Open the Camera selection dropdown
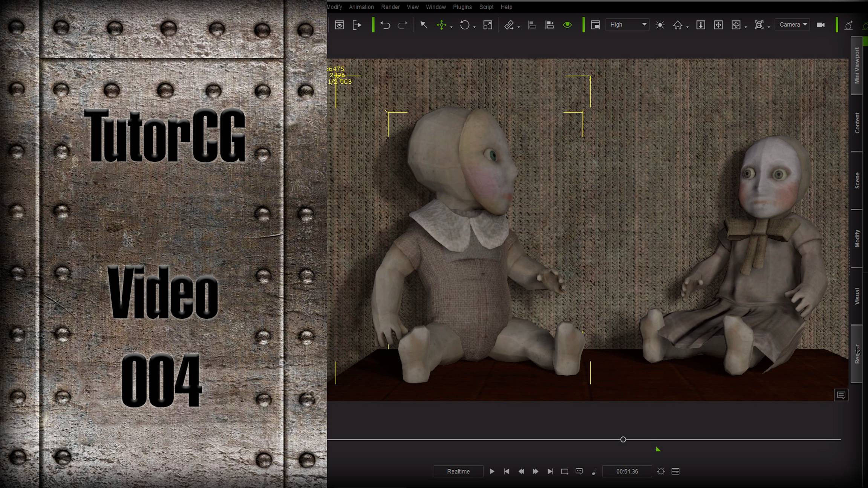The width and height of the screenshot is (868, 488). click(793, 24)
